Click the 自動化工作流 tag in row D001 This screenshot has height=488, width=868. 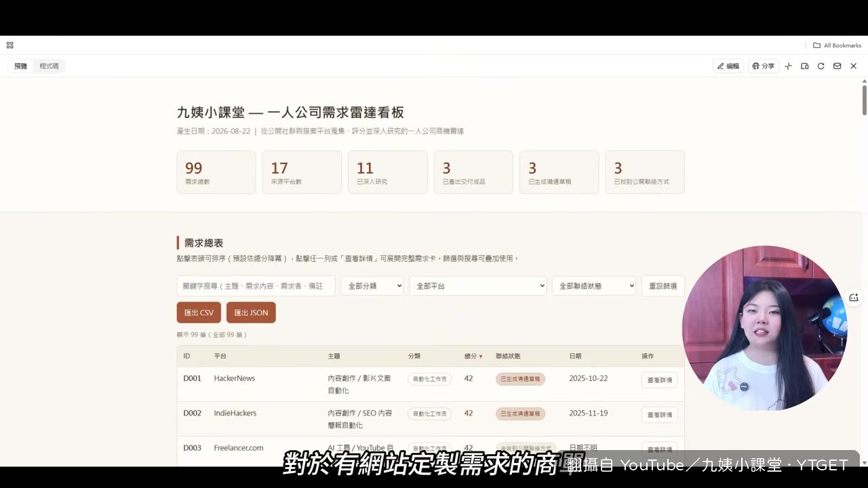click(x=429, y=379)
